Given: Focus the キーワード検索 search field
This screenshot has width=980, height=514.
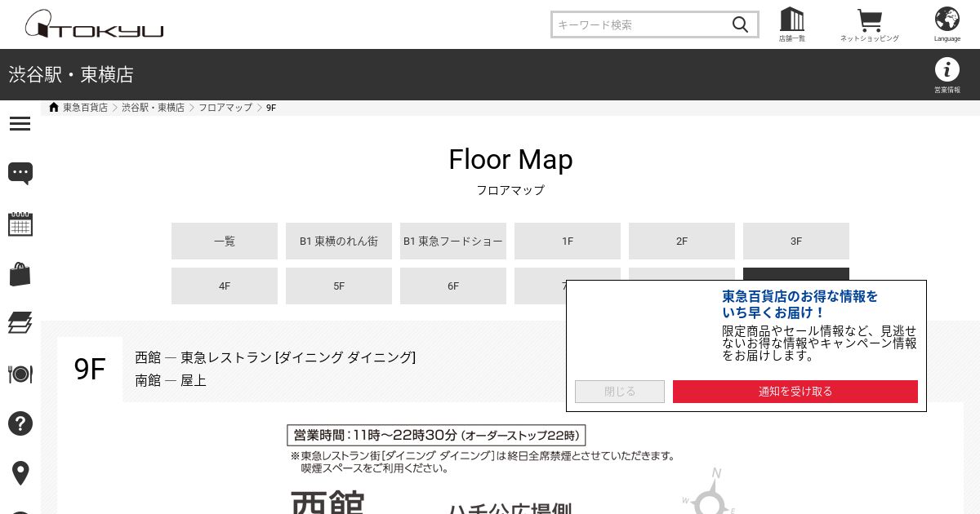Looking at the screenshot, I should pyautogui.click(x=641, y=24).
